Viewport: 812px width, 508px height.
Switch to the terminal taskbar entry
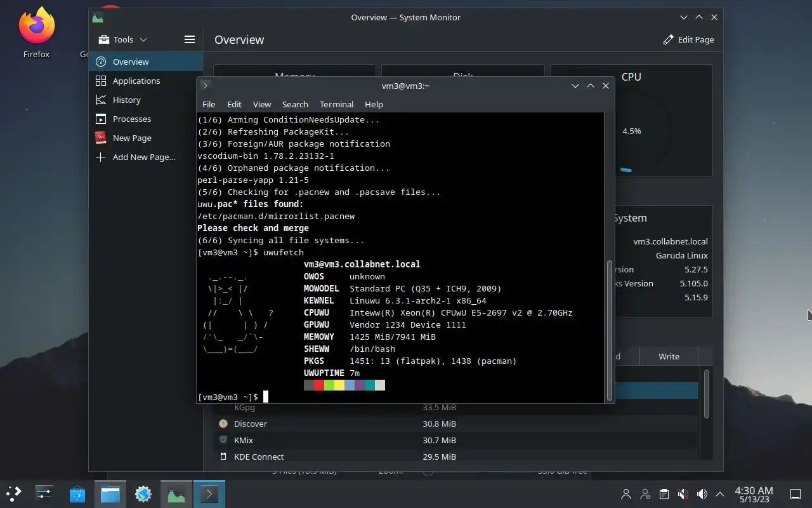209,493
